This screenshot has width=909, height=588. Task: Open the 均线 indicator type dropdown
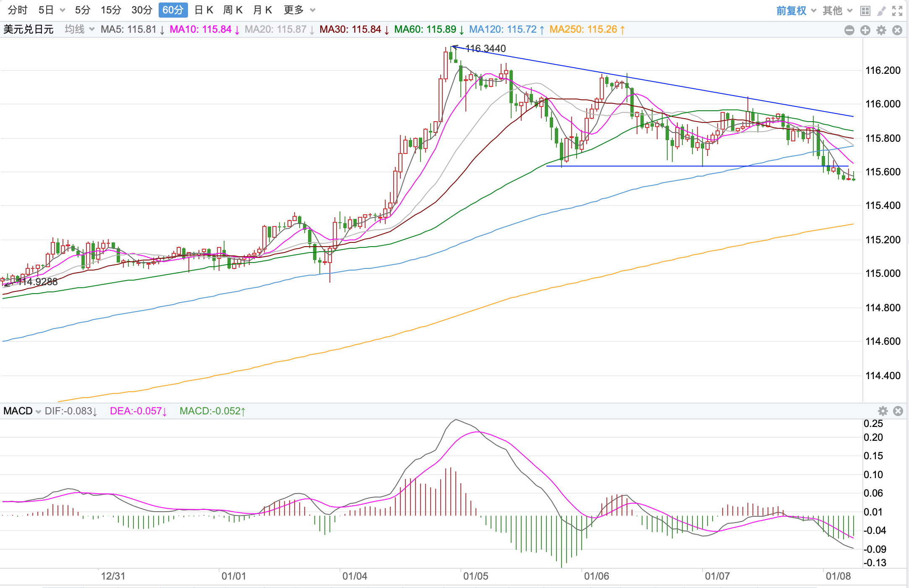point(79,29)
